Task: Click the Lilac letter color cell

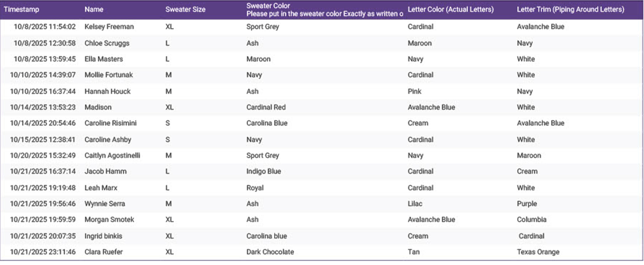Action: pos(415,204)
